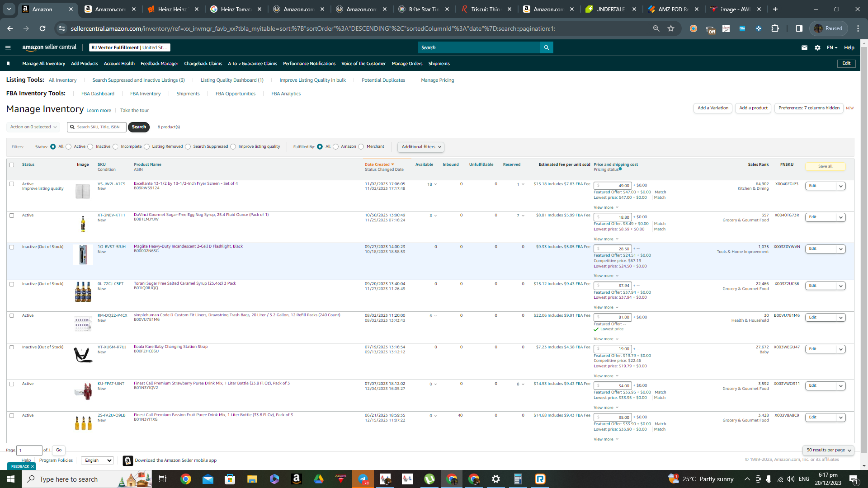Click the Amazon mobile app download icon
Screen dimensions: 868x488
(128, 460)
